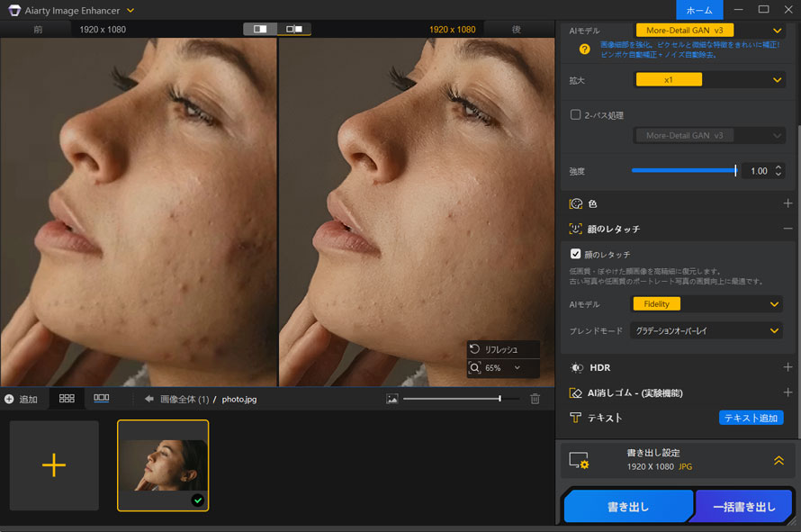Click the trash icon to delete photo.jpg
The image size is (801, 532).
coord(535,398)
